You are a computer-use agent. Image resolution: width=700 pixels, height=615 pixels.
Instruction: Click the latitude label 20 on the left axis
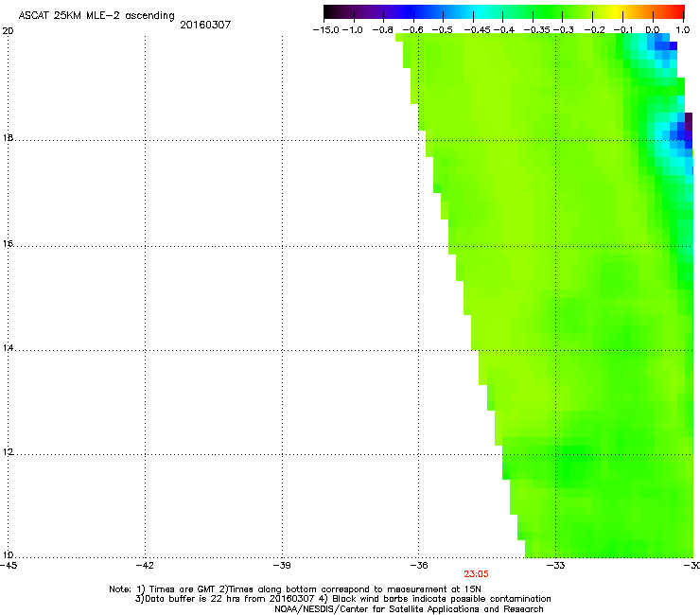click(8, 31)
